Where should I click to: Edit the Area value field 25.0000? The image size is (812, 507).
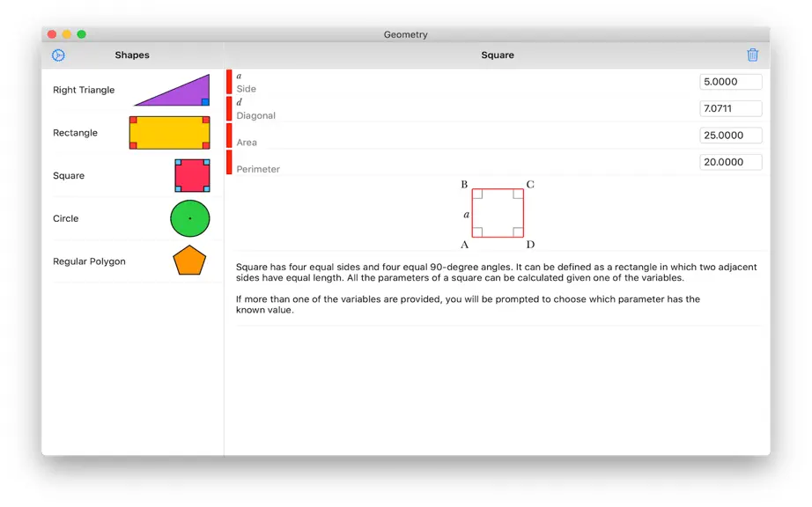tap(731, 136)
